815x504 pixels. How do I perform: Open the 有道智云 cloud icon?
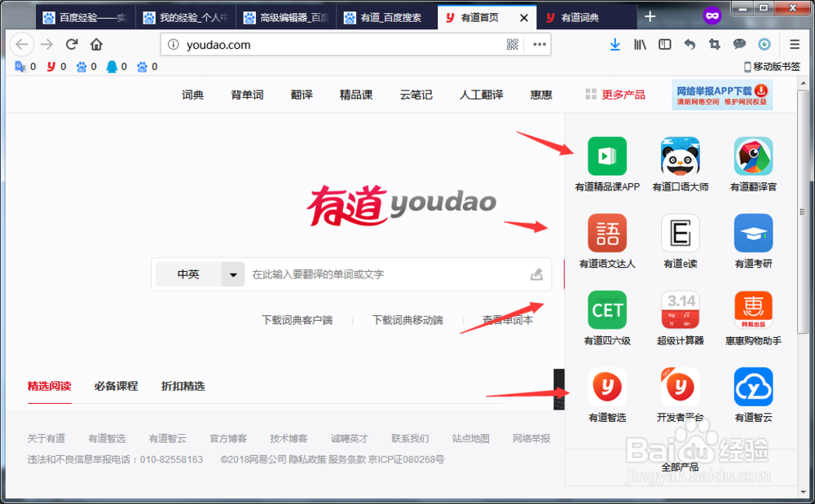(x=753, y=387)
